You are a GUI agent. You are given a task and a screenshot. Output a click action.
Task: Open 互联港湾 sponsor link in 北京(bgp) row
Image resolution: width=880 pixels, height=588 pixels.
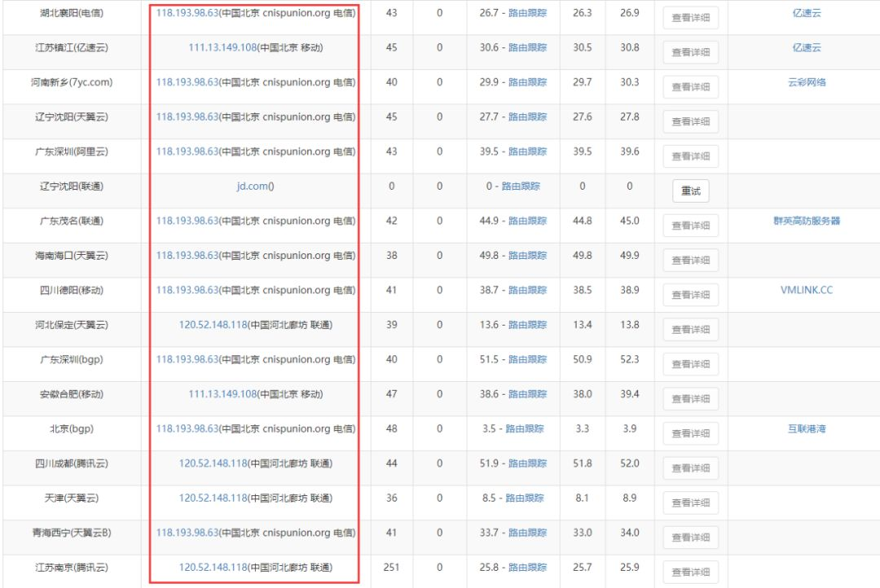(807, 428)
